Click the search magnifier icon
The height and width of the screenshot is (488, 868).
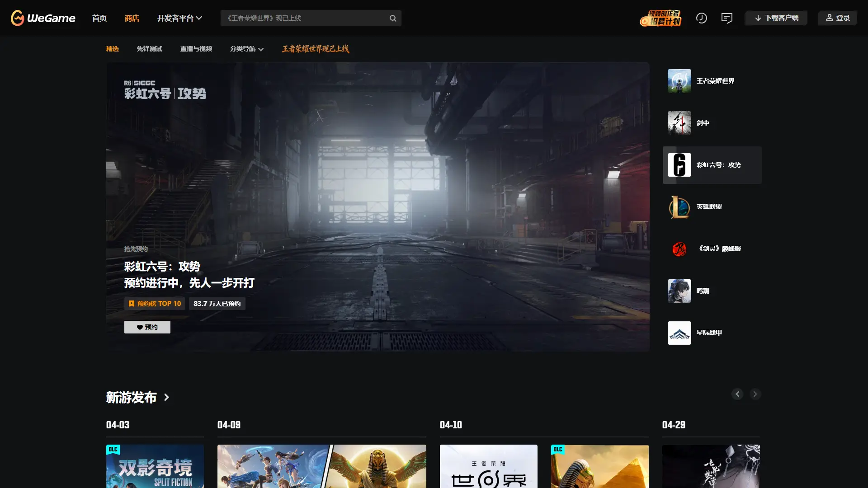[x=393, y=18]
